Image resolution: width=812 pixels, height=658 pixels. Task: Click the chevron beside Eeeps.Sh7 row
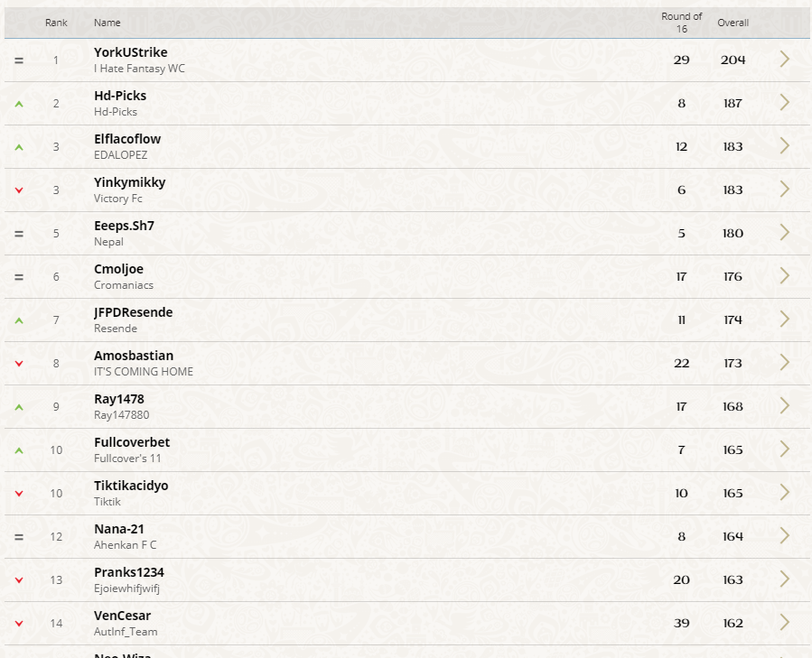(785, 233)
